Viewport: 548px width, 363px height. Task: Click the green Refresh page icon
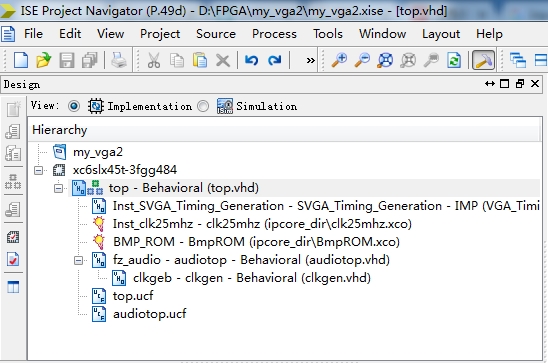[x=454, y=60]
